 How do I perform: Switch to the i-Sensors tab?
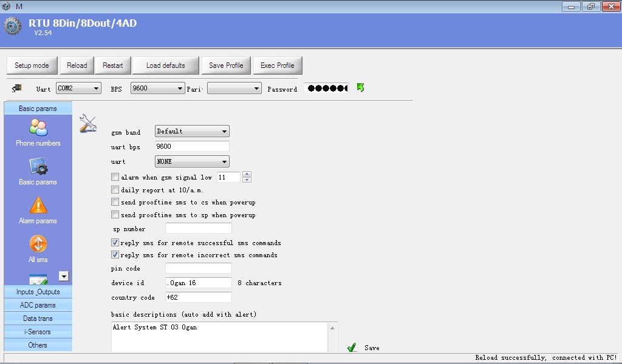click(x=38, y=332)
